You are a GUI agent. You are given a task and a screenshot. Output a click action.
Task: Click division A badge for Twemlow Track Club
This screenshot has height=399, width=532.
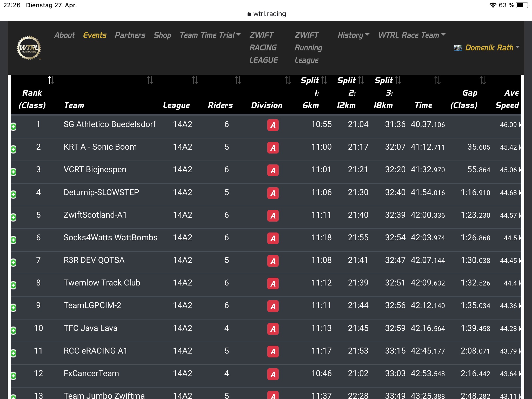click(273, 283)
